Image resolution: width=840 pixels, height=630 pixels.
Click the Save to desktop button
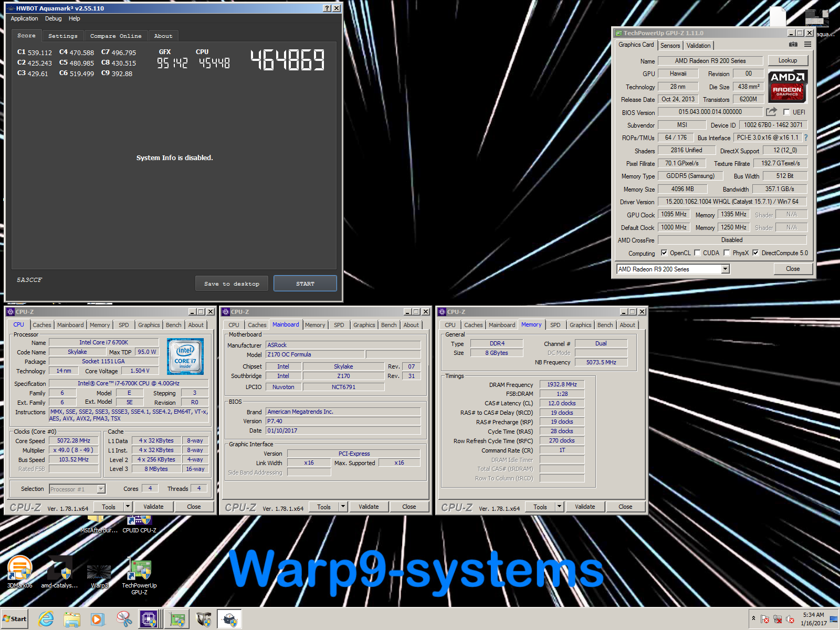232,283
